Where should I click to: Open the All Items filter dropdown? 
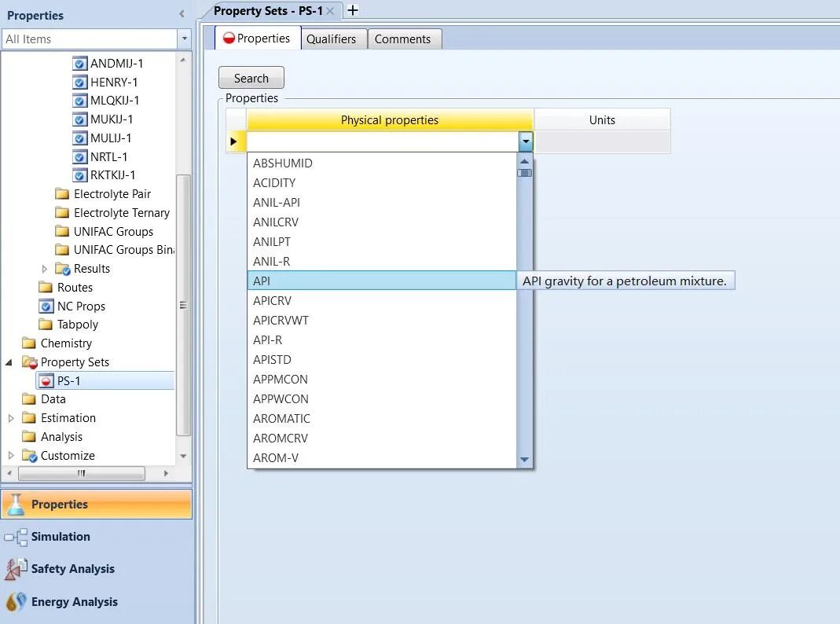click(x=185, y=39)
